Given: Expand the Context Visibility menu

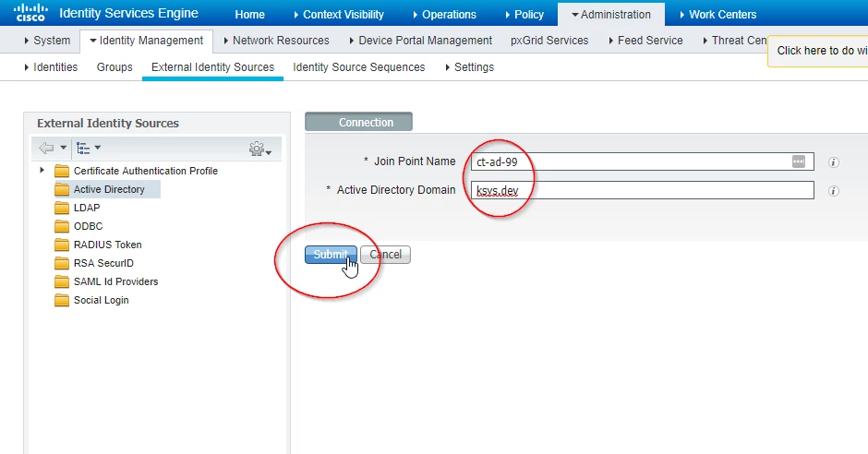Looking at the screenshot, I should point(339,15).
